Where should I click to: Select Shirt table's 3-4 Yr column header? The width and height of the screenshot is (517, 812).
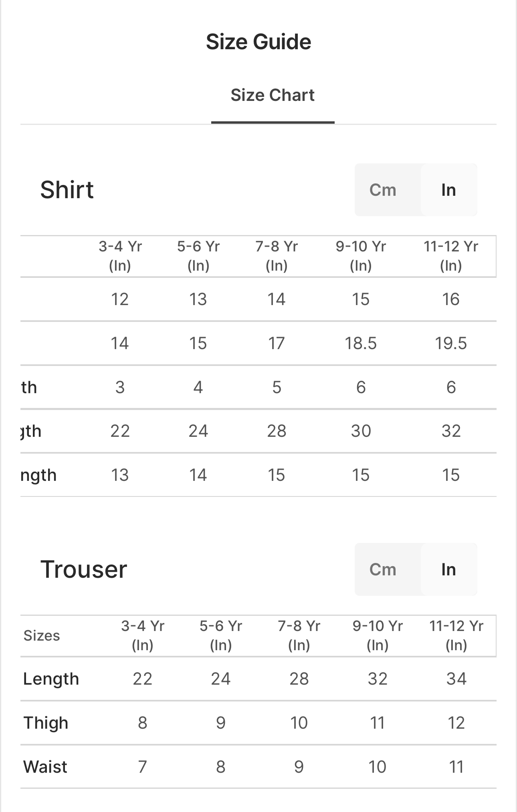click(x=120, y=256)
